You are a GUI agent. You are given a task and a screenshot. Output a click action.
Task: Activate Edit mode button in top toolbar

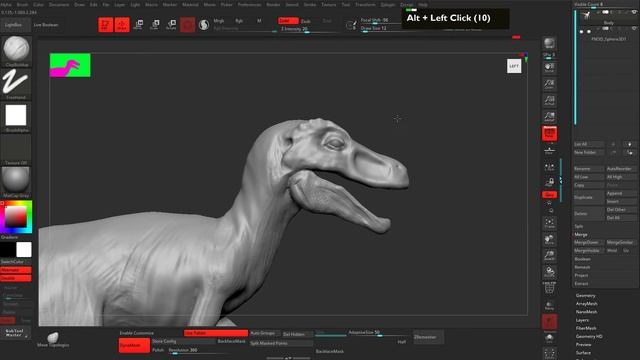(x=105, y=25)
